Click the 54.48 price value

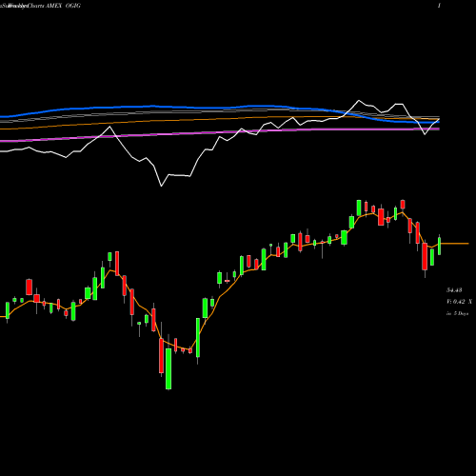pyautogui.click(x=454, y=290)
